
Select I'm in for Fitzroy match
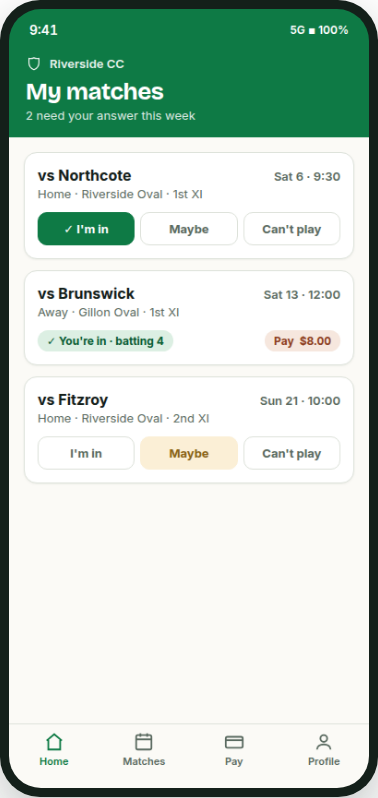coord(86,453)
